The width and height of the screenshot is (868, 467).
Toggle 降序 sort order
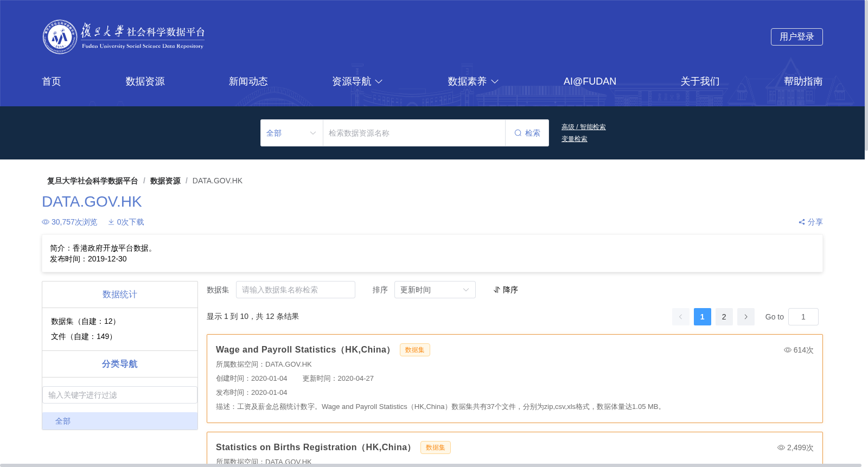coord(506,290)
